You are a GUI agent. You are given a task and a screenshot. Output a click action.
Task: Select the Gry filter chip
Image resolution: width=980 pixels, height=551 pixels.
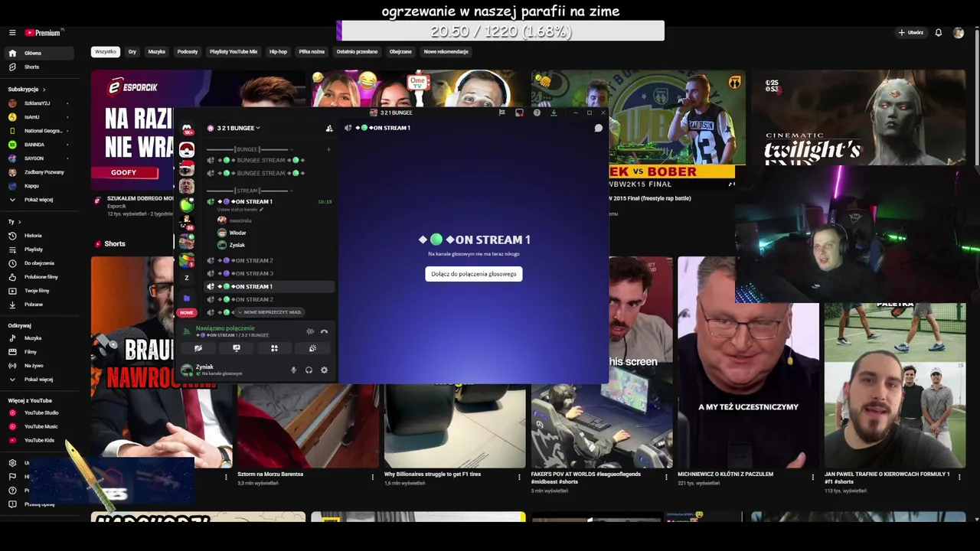(x=132, y=52)
